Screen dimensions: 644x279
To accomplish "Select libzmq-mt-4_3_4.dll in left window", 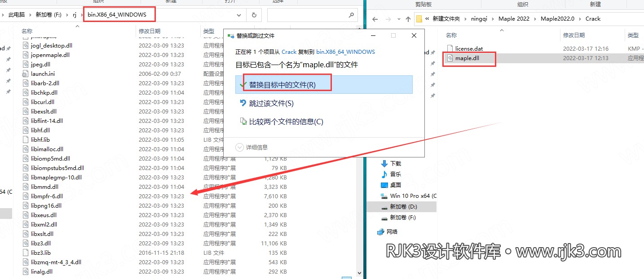I will 56,262.
